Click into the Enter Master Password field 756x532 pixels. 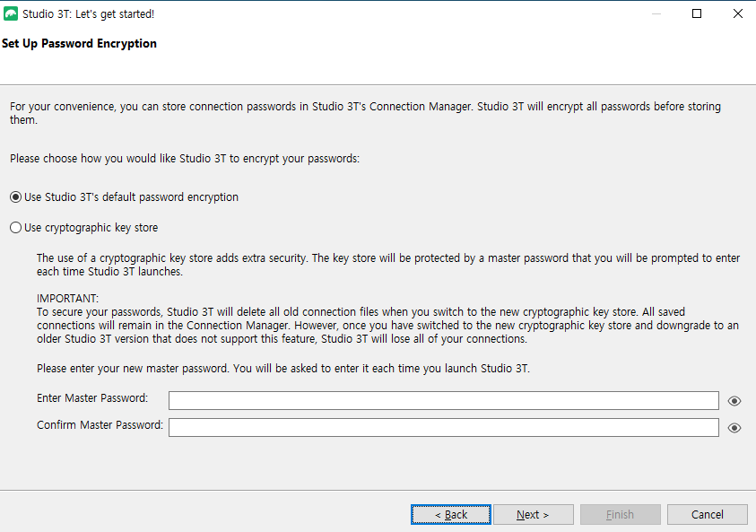443,400
